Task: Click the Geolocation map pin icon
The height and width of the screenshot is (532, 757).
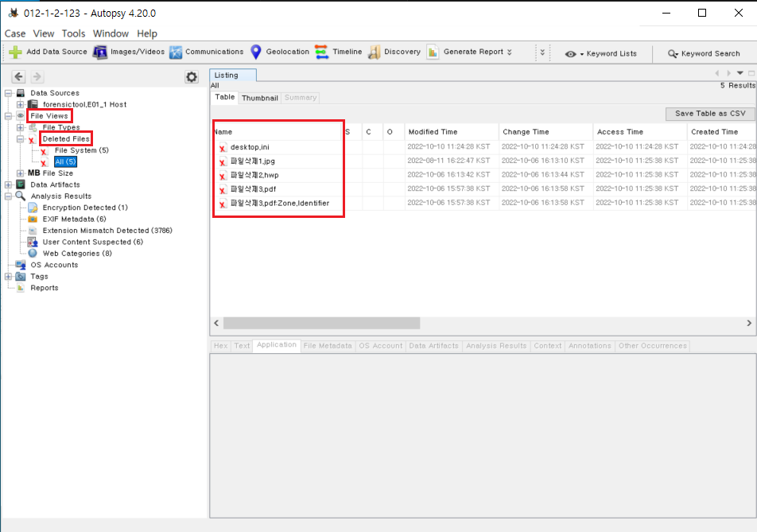Action: (256, 52)
